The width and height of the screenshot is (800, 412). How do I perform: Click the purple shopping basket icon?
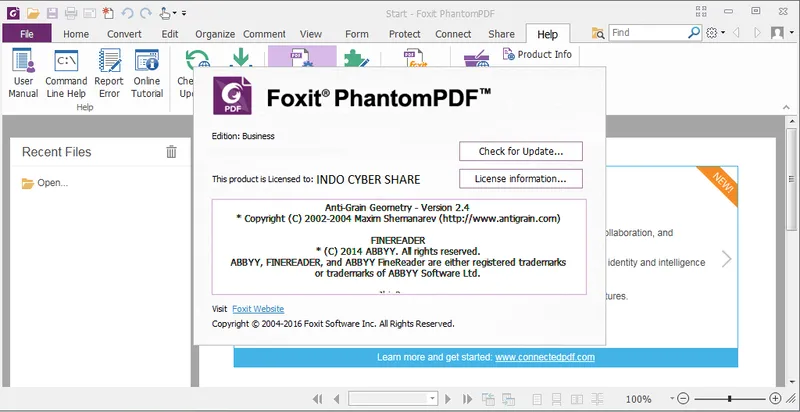[x=477, y=60]
